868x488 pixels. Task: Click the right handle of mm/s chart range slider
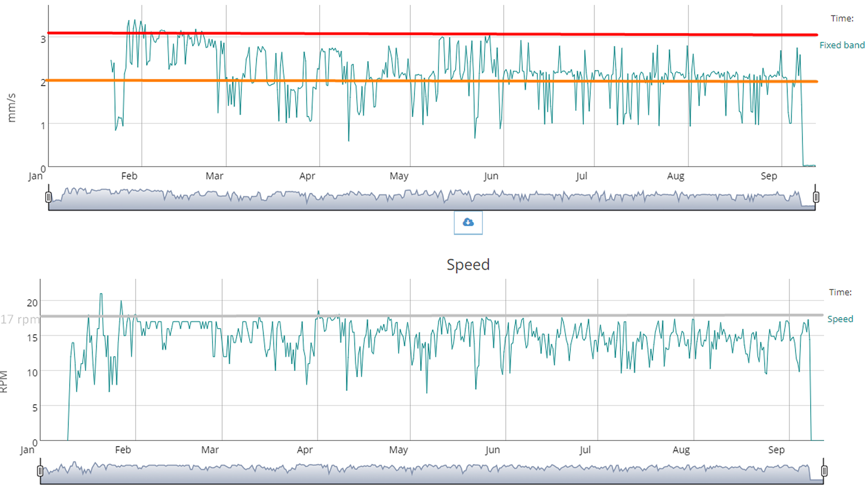(816, 197)
